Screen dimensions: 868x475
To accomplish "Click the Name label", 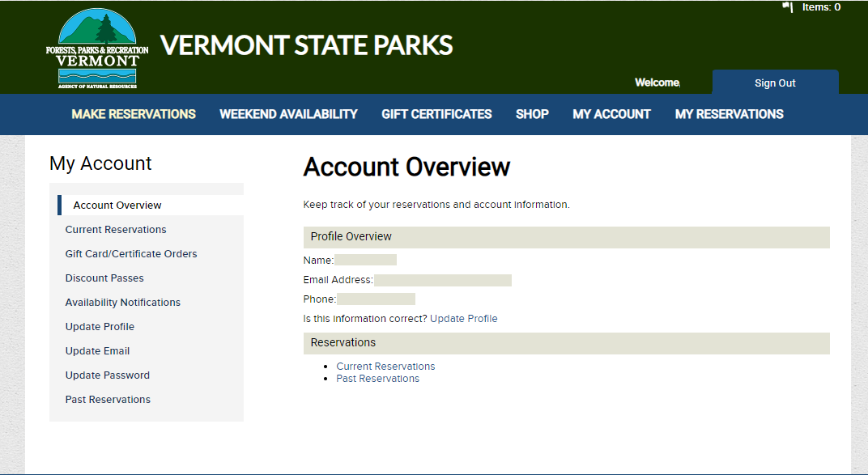I will click(318, 260).
